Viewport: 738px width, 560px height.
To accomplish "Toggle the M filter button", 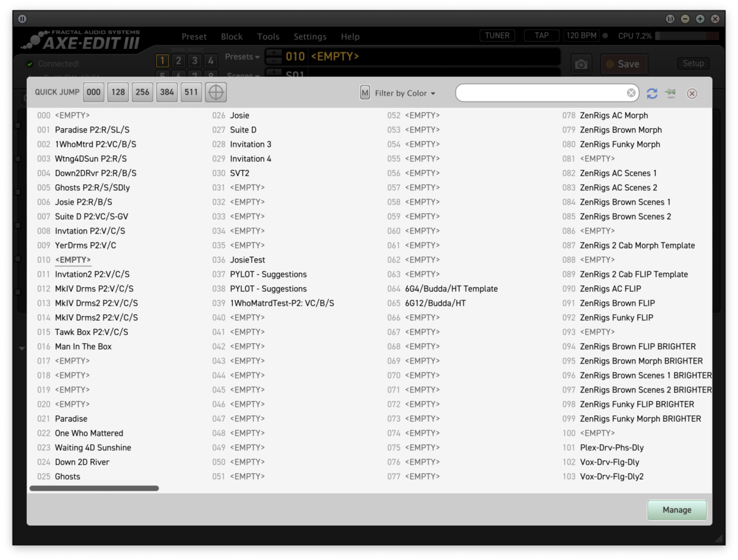I will [365, 93].
